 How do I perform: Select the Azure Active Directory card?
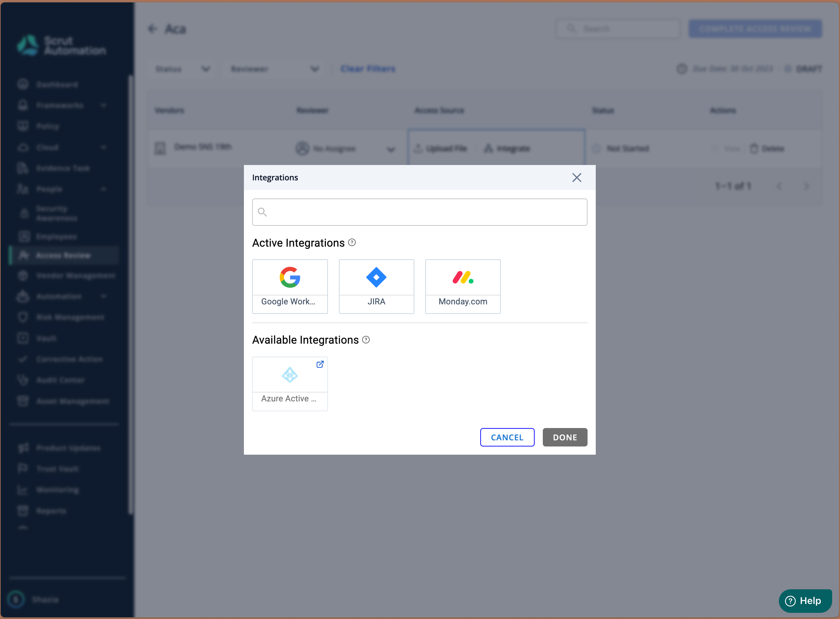[290, 384]
